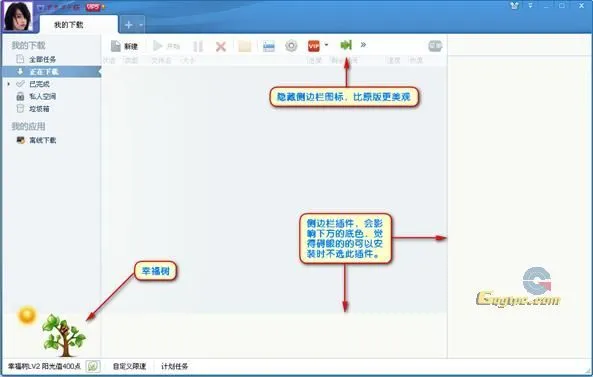Viewport: 593px width, 377px height.
Task: Open 计划任务 in status bar
Action: point(174,366)
